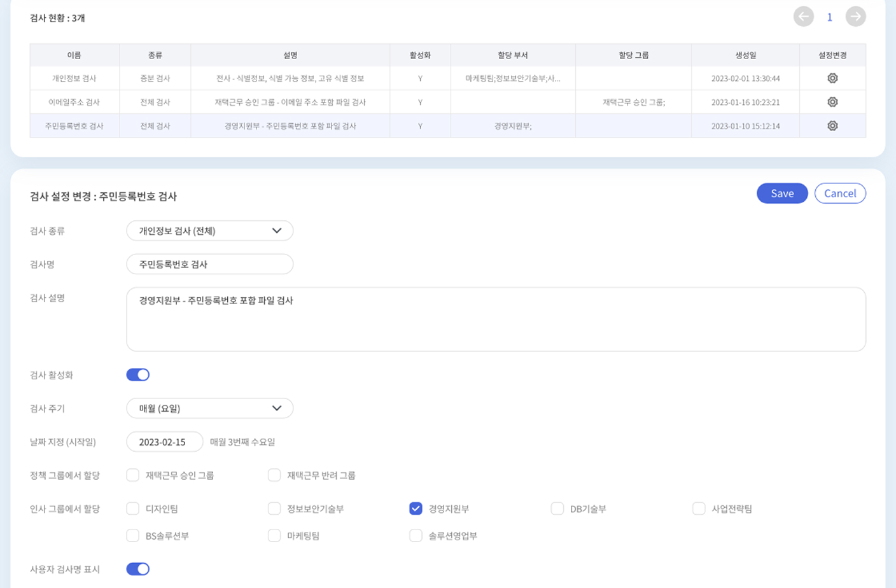Select the 마케팅팀 checkbox
896x588 pixels.
coord(274,536)
